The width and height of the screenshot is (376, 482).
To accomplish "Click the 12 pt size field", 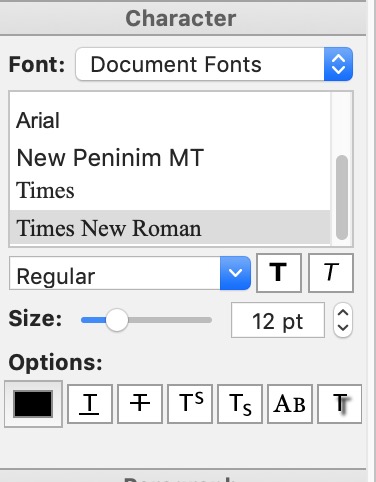I will point(278,320).
